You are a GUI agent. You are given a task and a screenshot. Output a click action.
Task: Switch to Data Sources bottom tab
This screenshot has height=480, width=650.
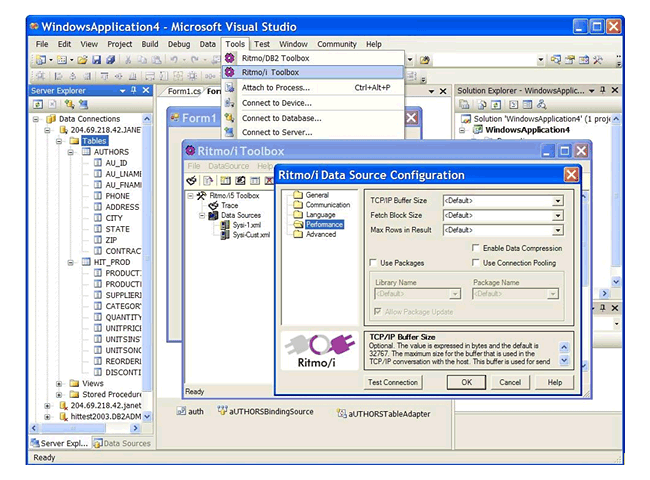(122, 443)
